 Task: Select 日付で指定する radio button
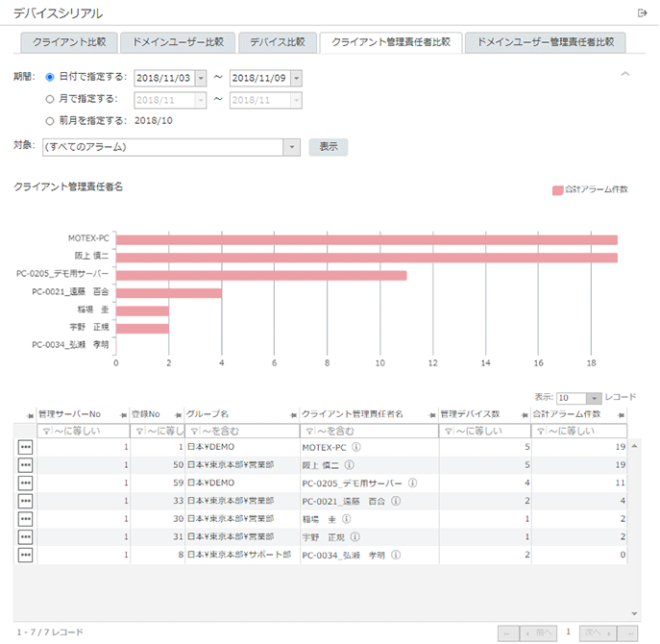(x=50, y=78)
